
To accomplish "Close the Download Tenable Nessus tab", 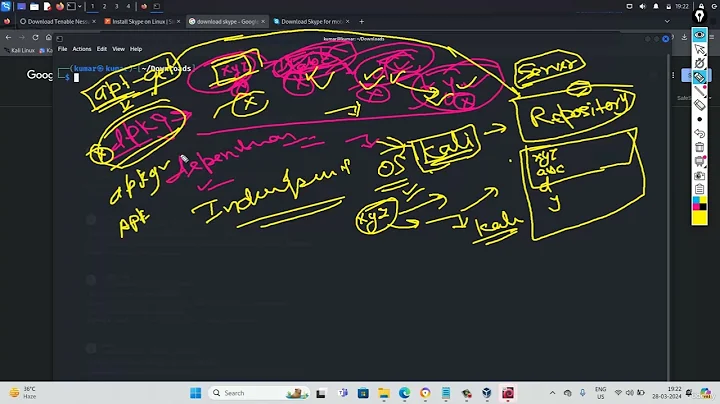I will 94,22.
